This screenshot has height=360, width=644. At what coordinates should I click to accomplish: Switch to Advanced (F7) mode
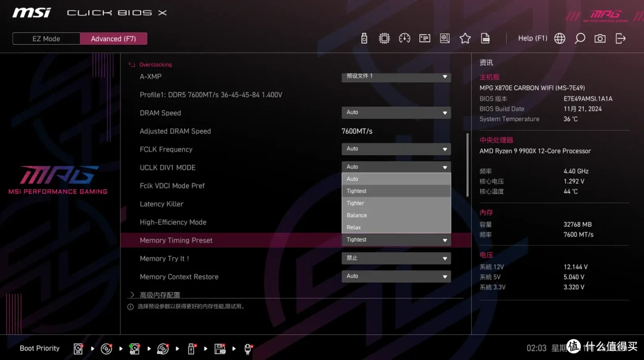point(113,39)
